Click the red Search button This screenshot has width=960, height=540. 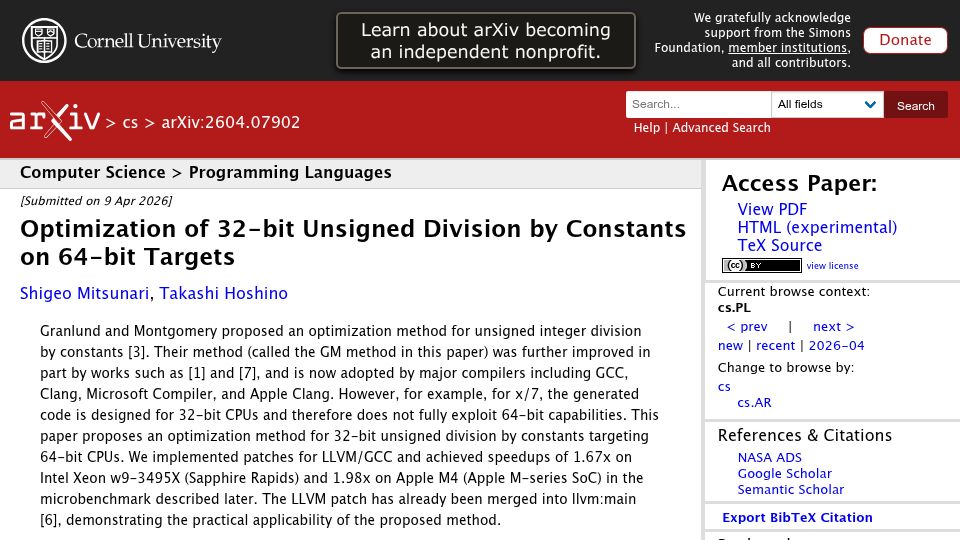(915, 105)
